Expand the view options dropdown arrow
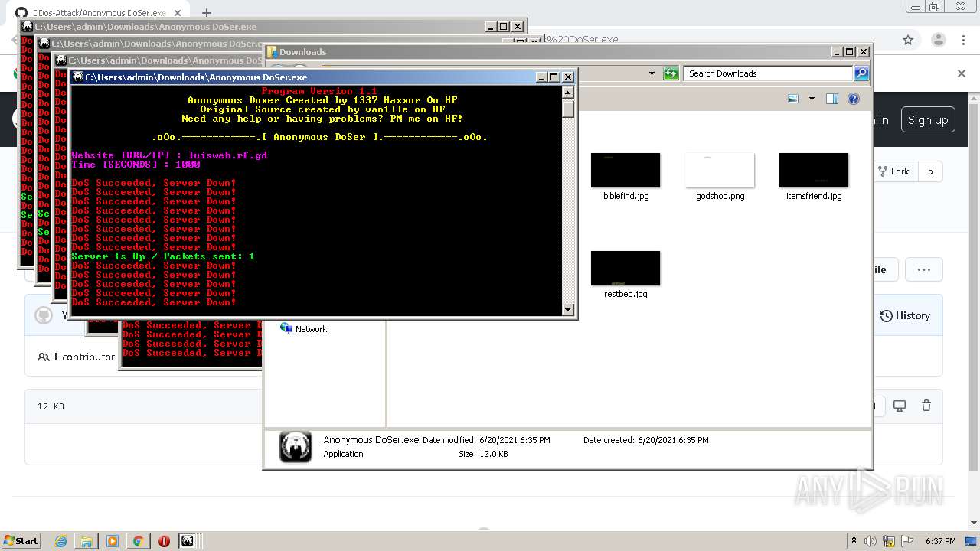 tap(812, 99)
